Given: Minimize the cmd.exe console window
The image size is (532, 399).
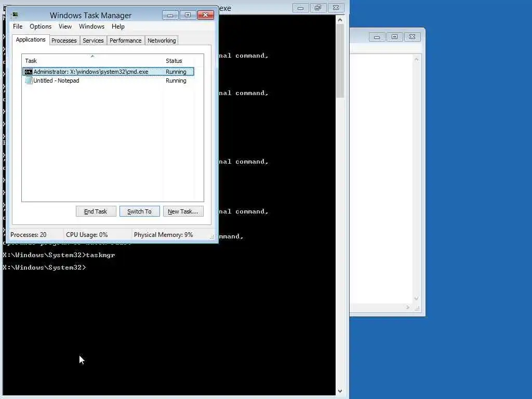Looking at the screenshot, I should click(301, 8).
